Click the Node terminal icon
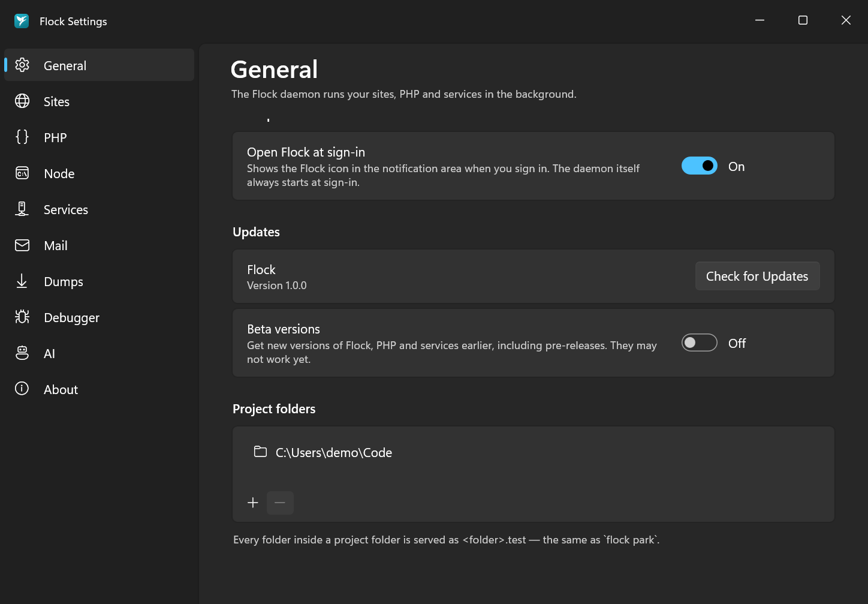This screenshot has height=604, width=868. pos(22,173)
